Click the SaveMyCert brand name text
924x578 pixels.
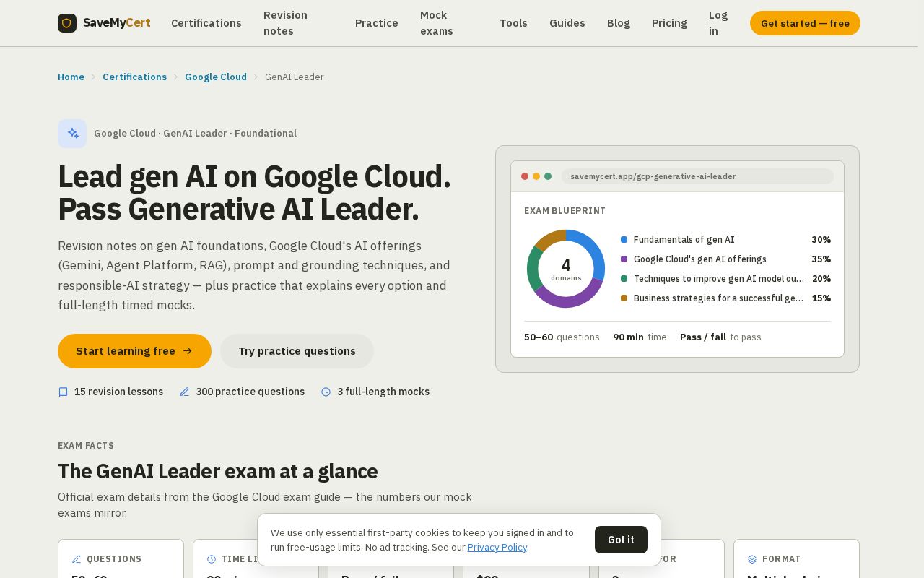tap(117, 23)
